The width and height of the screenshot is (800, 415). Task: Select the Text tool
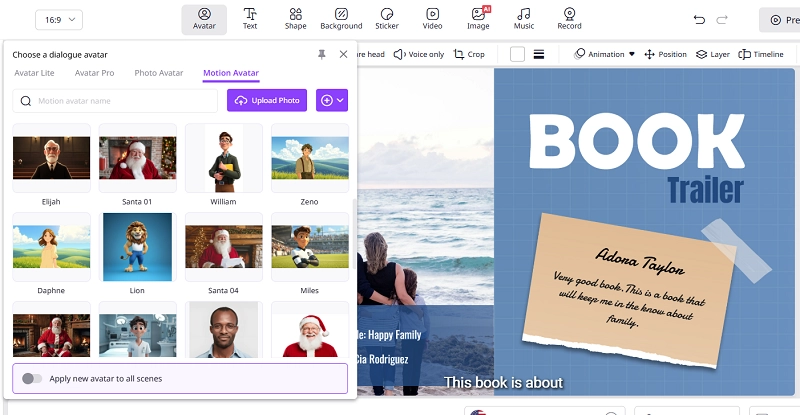tap(250, 19)
